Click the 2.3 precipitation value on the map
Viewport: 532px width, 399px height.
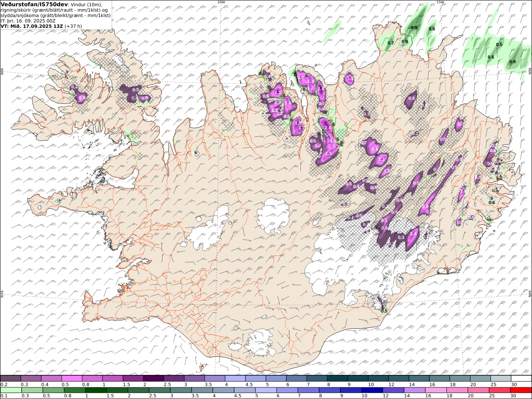[278, 92]
